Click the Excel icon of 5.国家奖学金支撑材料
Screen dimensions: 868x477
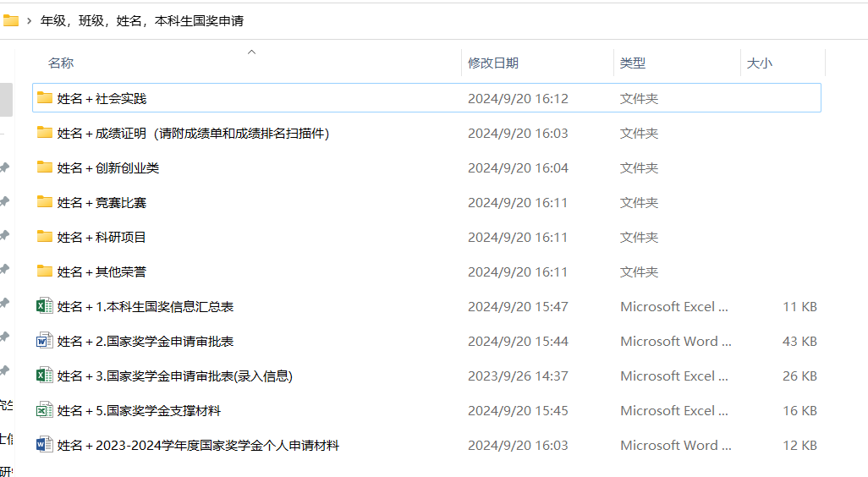tap(45, 410)
